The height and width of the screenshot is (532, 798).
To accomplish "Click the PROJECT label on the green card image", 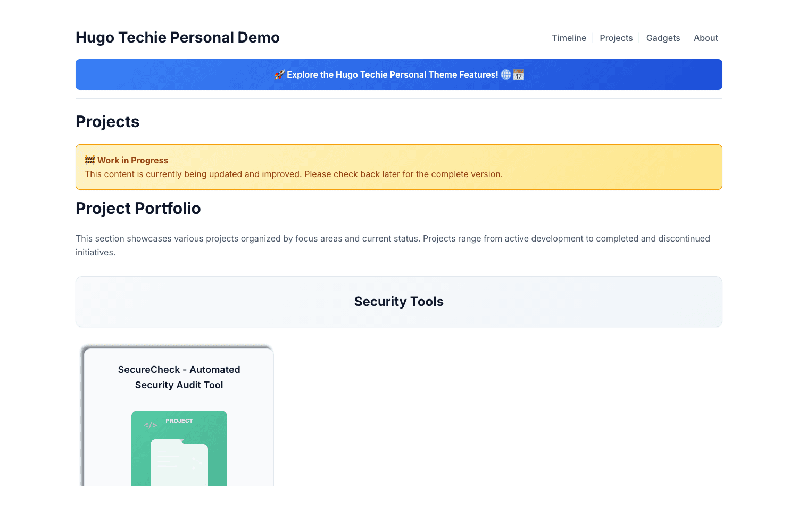I will pyautogui.click(x=179, y=421).
